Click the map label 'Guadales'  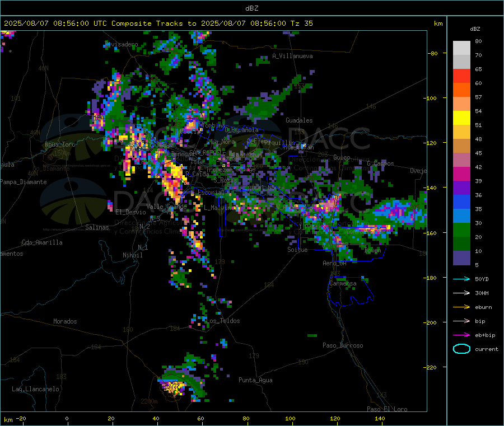[x=299, y=120]
